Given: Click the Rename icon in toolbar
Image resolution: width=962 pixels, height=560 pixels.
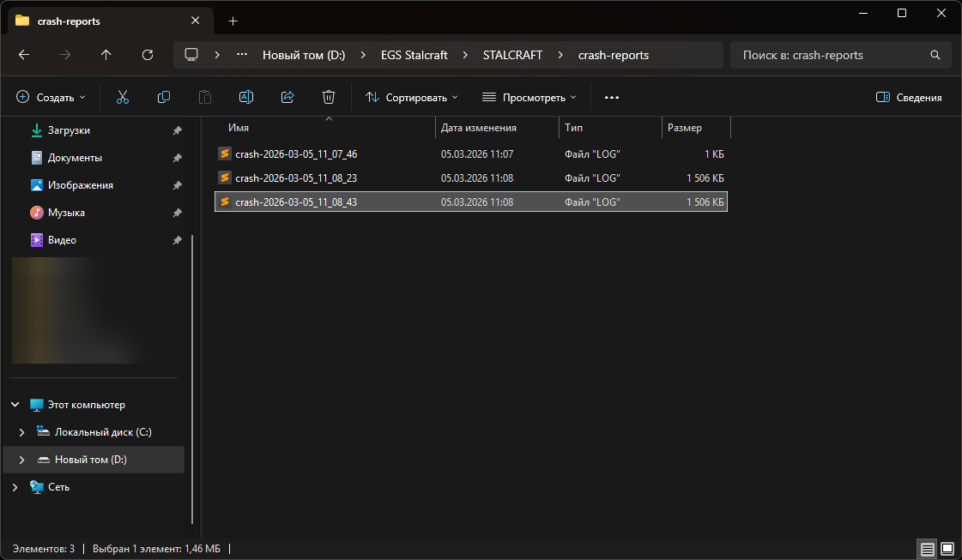Looking at the screenshot, I should (x=246, y=97).
